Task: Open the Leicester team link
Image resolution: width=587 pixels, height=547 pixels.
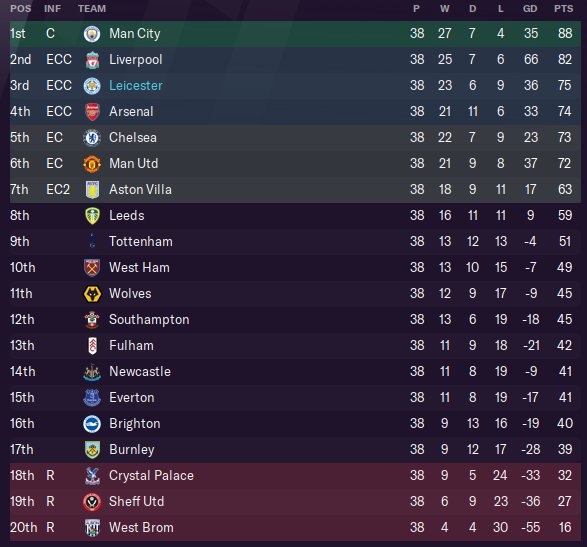Action: point(136,85)
